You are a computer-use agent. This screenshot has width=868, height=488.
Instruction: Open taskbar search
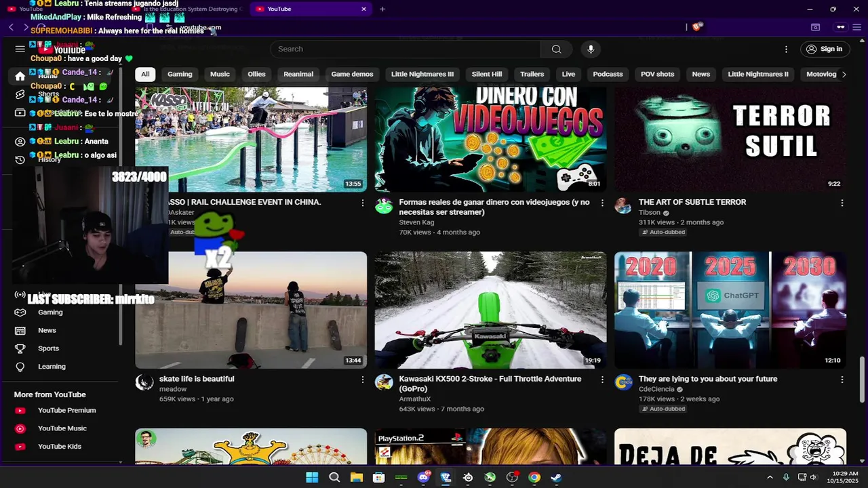click(x=334, y=477)
